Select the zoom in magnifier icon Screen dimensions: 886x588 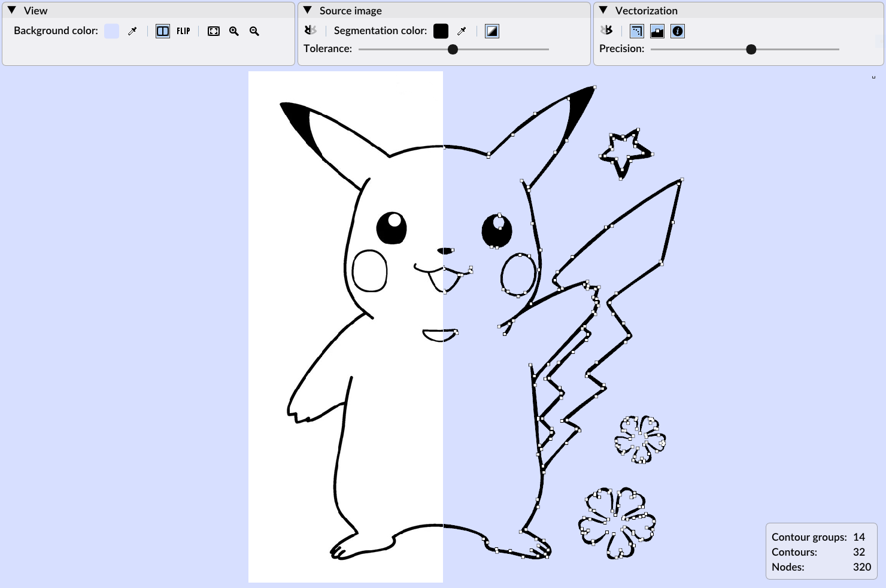[234, 31]
